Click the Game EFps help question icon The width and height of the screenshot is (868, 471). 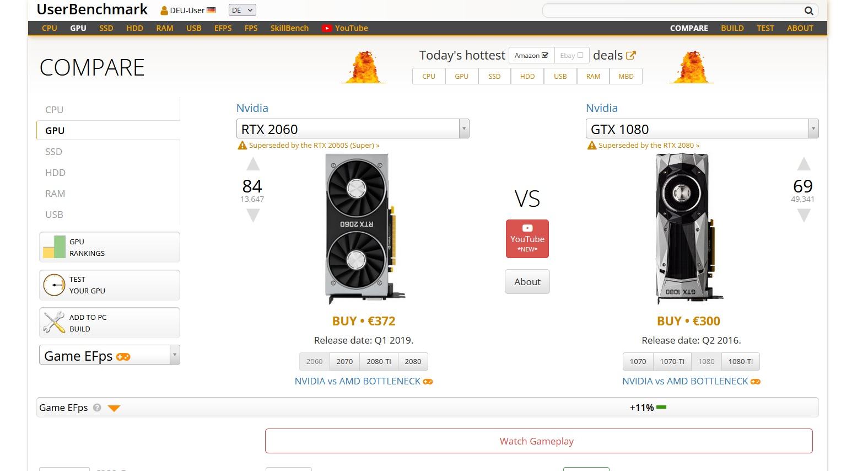(97, 408)
